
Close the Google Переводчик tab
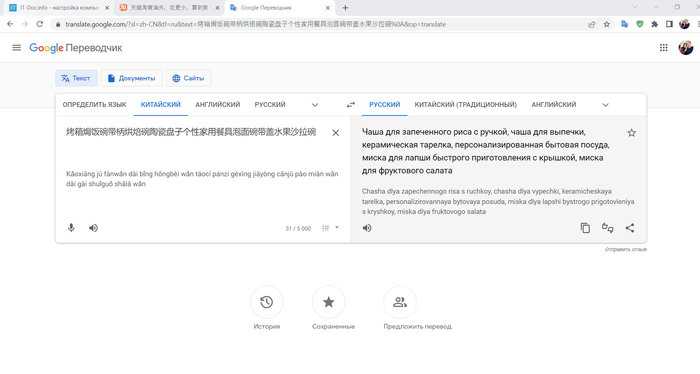(x=328, y=8)
